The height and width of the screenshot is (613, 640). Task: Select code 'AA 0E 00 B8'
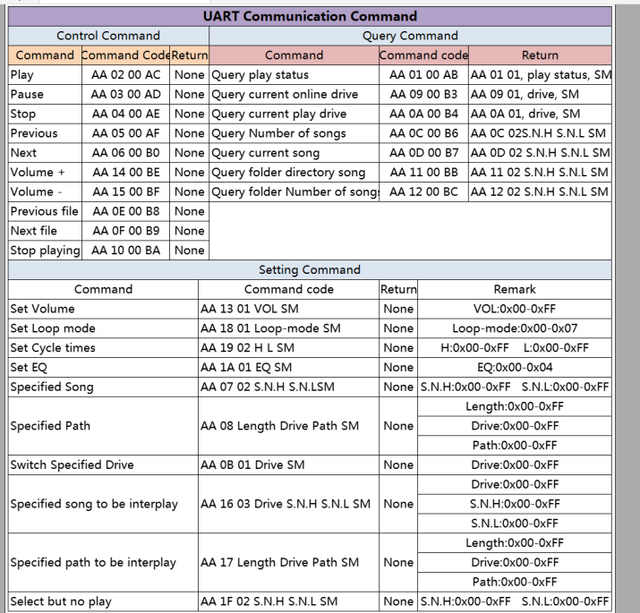126,211
